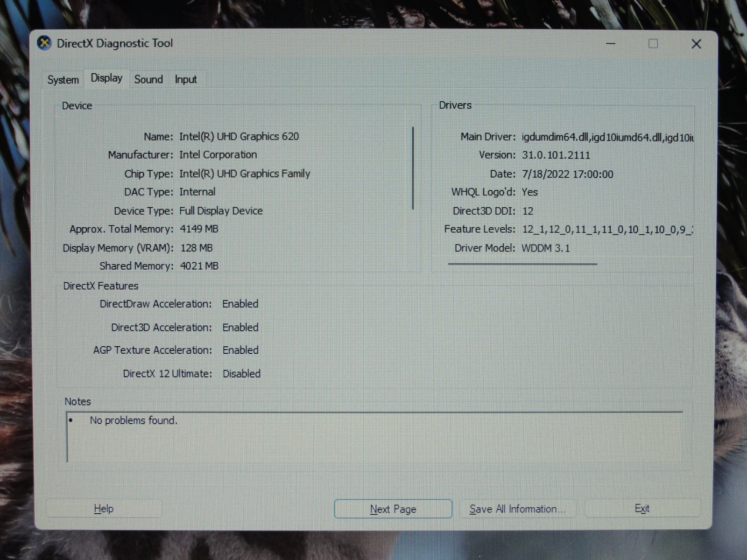Image resolution: width=747 pixels, height=560 pixels.
Task: Click the Drivers panel horizontal scrollbar
Action: [x=522, y=264]
